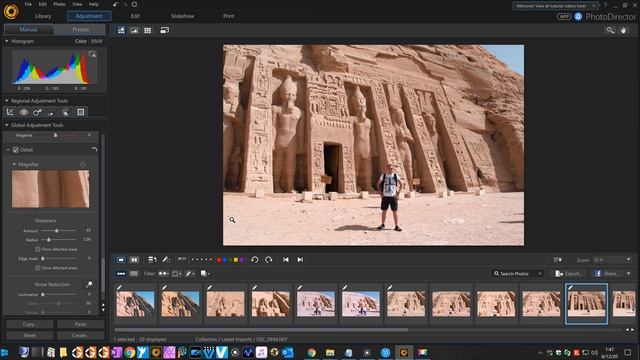Screen dimensions: 640x360
Task: Collapse Regional Adjustment Tools section
Action: [x=7, y=100]
